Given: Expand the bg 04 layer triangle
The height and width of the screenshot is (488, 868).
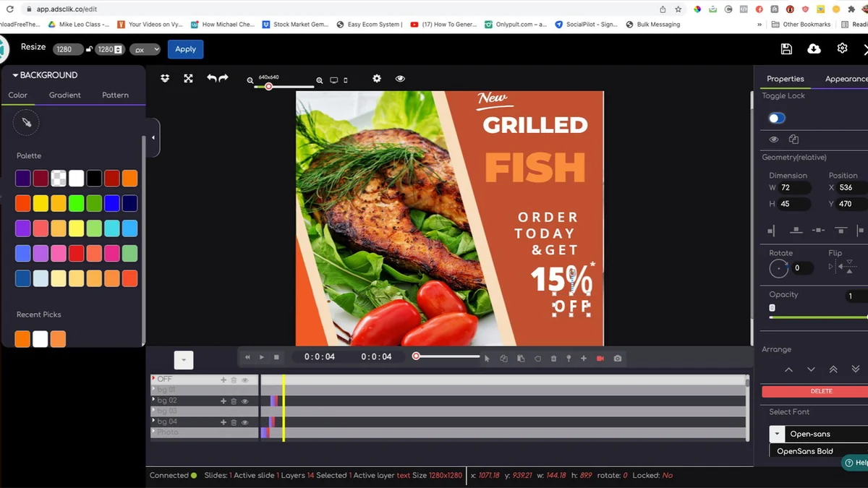Looking at the screenshot, I should coord(153,421).
